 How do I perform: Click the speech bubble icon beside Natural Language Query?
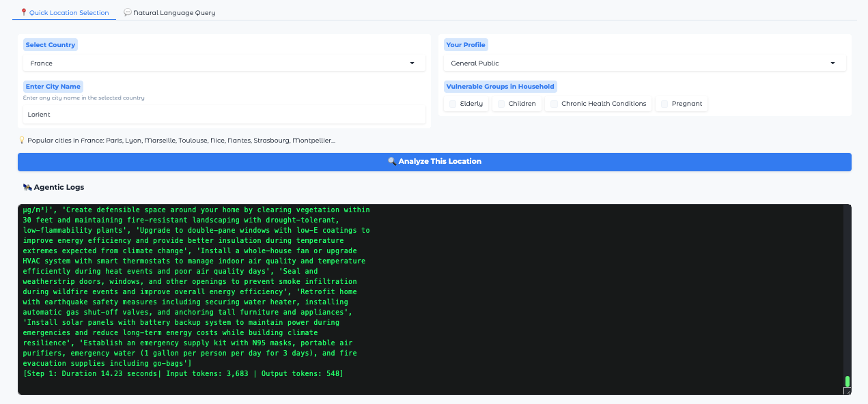click(128, 12)
